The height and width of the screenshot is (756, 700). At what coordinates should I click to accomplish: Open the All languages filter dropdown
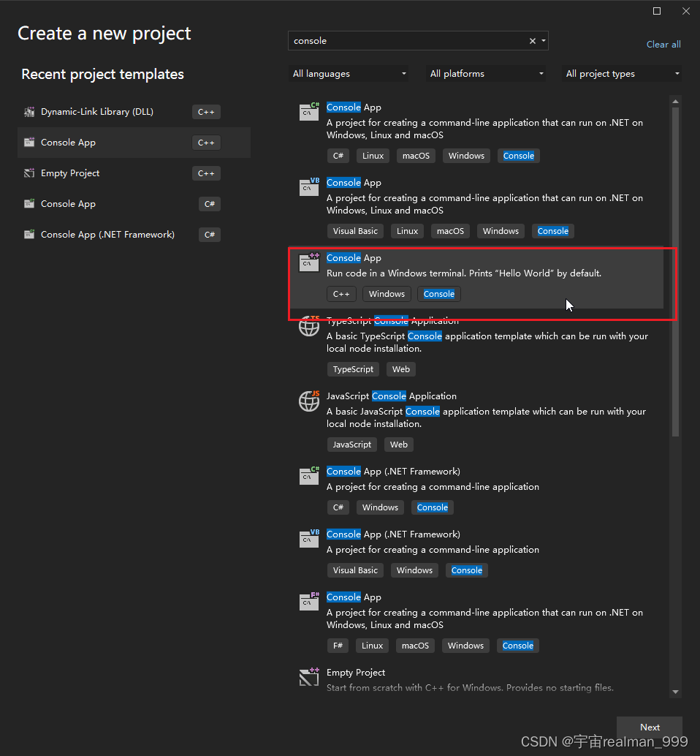(349, 74)
